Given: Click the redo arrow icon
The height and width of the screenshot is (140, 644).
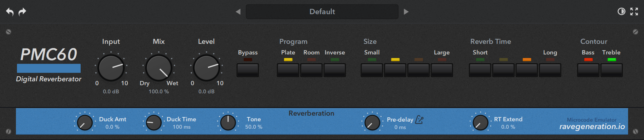Looking at the screenshot, I should (x=22, y=12).
